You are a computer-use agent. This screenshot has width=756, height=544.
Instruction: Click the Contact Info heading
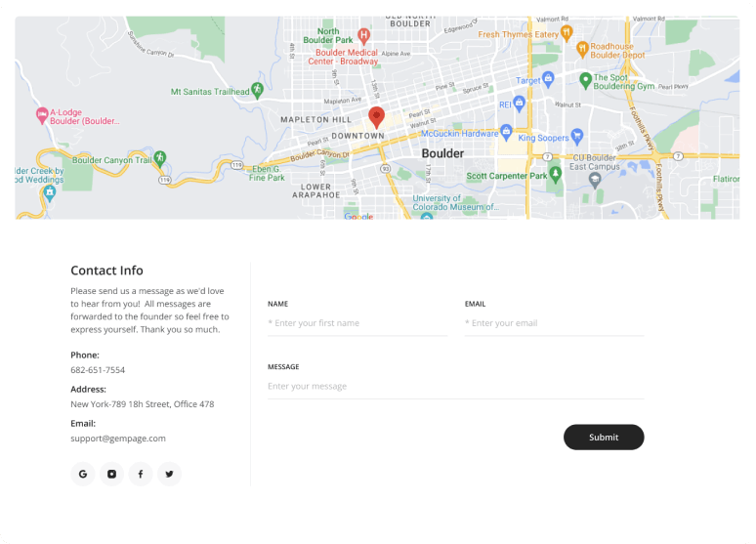tap(107, 271)
